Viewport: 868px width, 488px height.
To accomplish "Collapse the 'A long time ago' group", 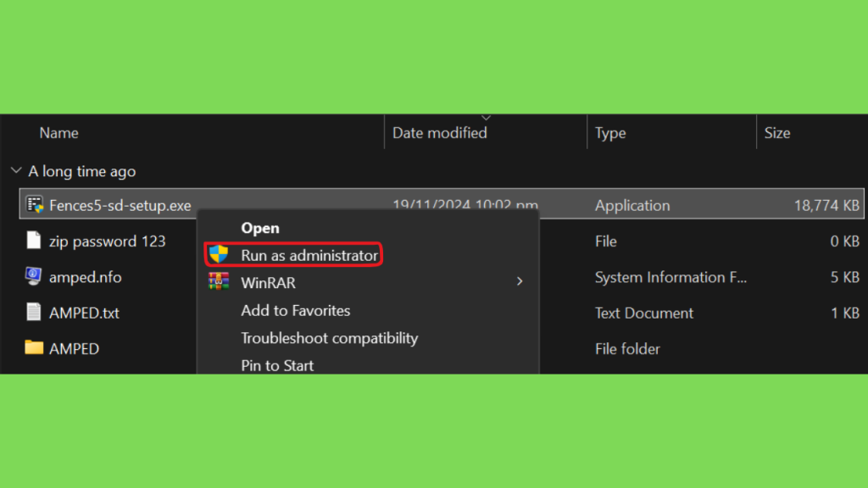I will point(16,171).
